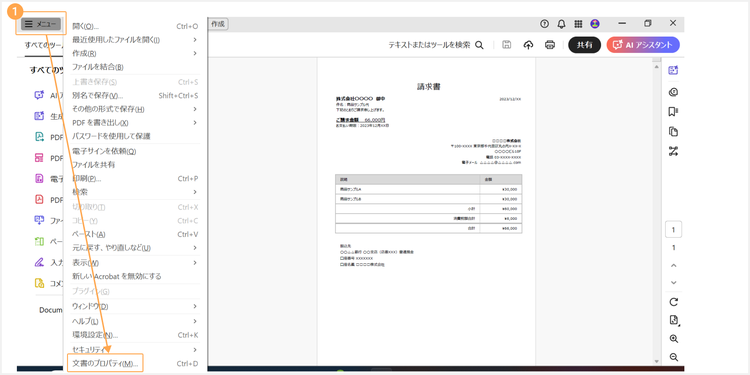Go to next page with down chevron
Viewport: 750px width, 375px height.
click(673, 283)
